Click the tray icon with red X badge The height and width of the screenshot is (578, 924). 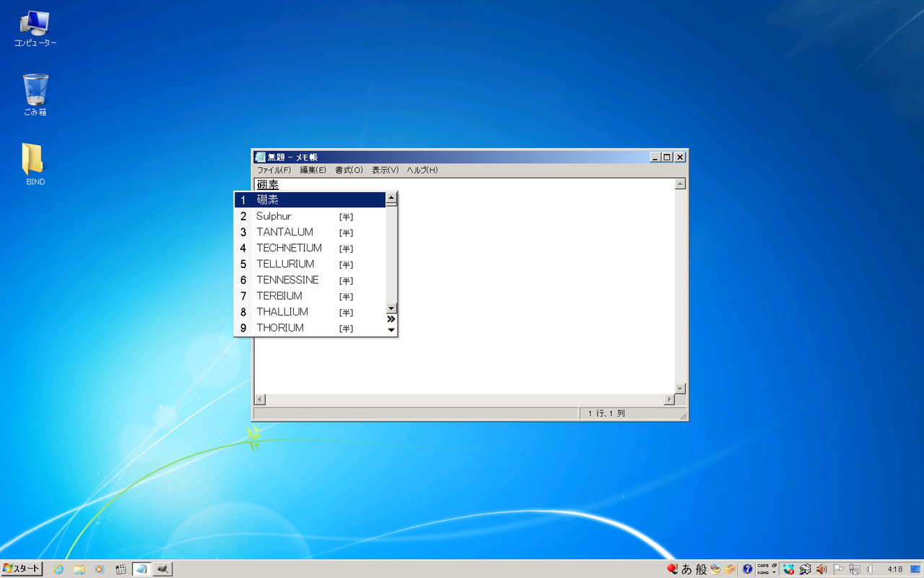pos(789,569)
